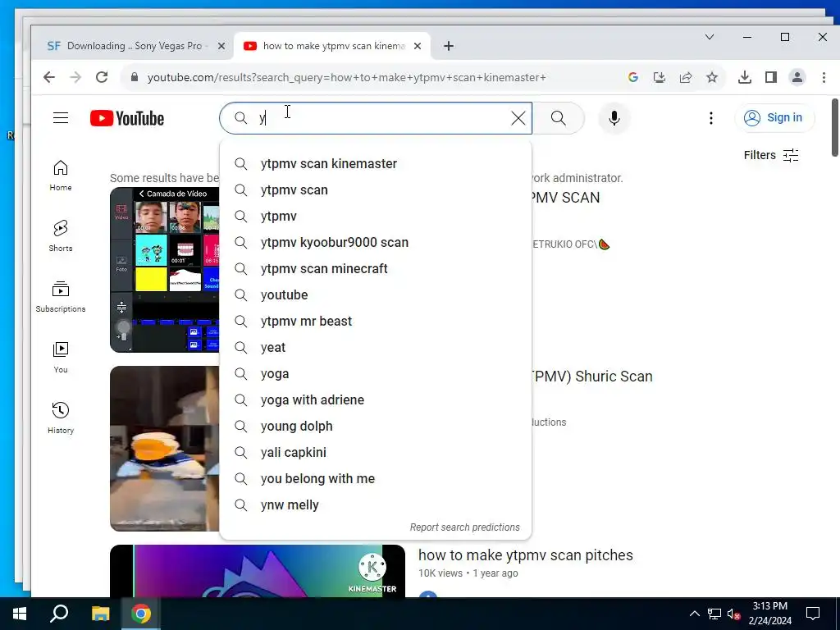Screen dimensions: 840x630
Task: Open search Filters
Action: pyautogui.click(x=771, y=155)
